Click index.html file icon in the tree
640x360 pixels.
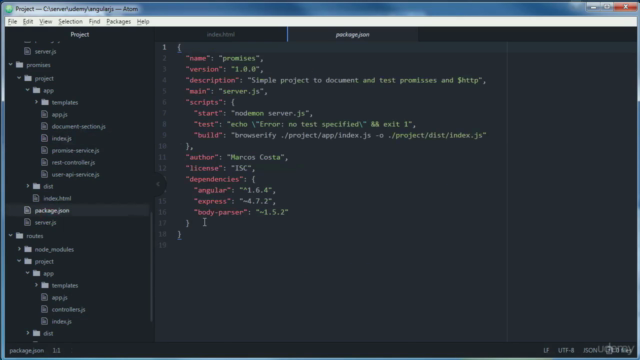[36, 198]
